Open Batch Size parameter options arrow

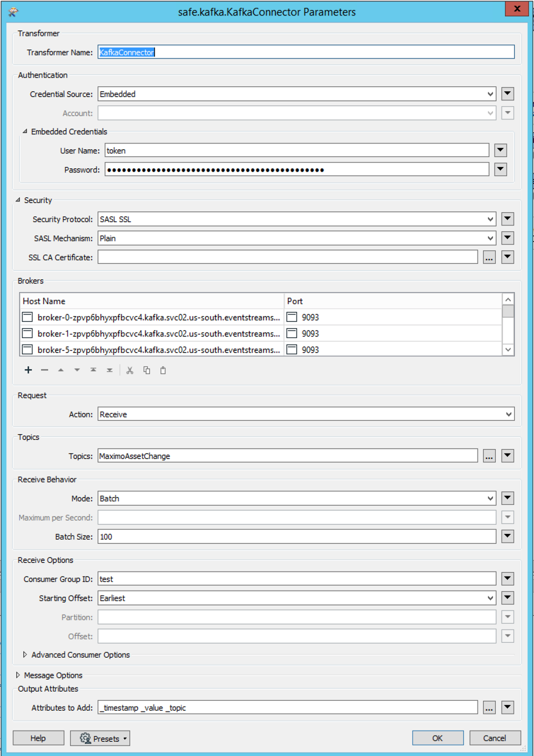point(507,537)
